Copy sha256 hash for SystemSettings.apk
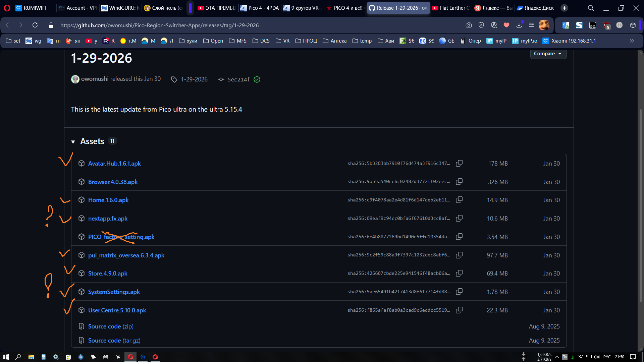The width and height of the screenshot is (644, 362). [459, 292]
